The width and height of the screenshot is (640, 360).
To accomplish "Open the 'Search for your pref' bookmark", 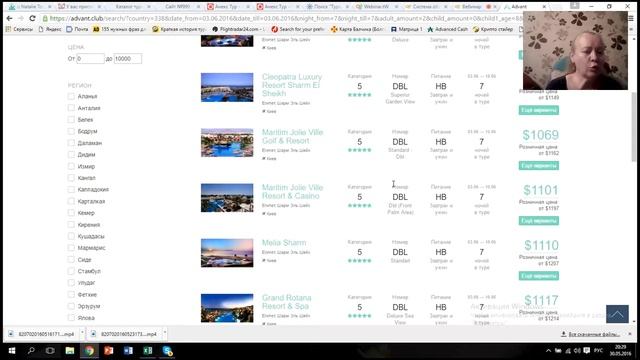I will [x=298, y=29].
